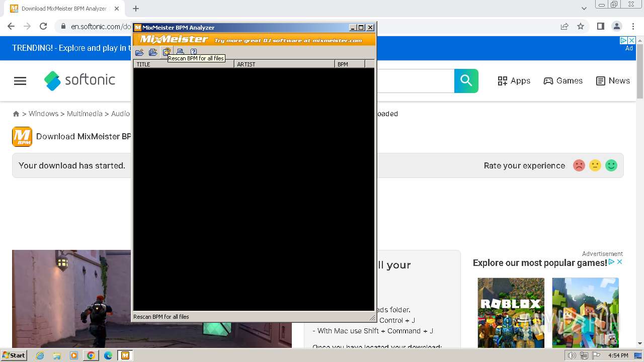Minimize the MixMeister BPM Analyzer window
Viewport: 644px width, 362px height.
coord(353,28)
